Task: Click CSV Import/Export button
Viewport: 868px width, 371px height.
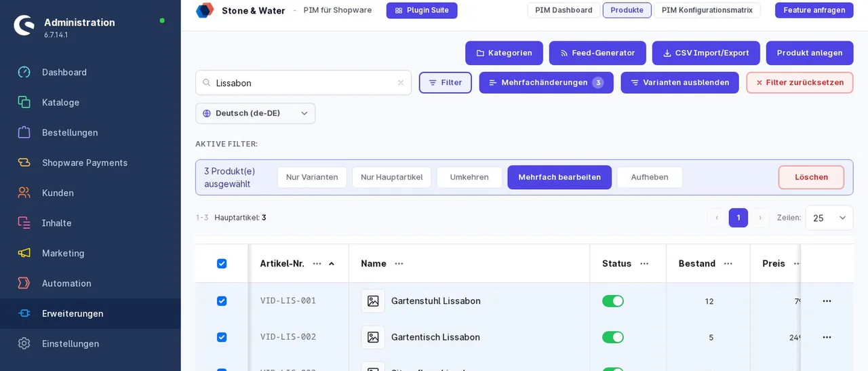Action: 706,53
